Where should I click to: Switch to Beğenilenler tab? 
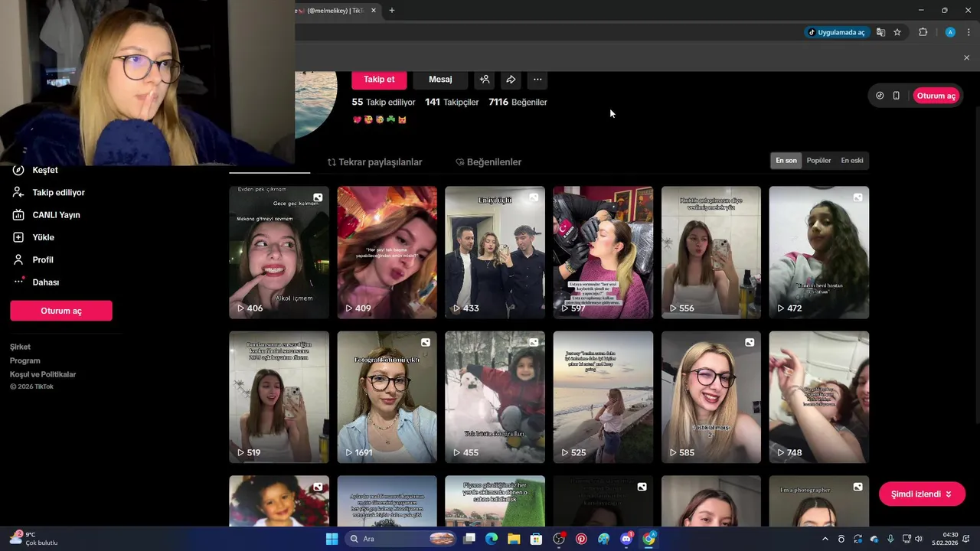point(488,162)
